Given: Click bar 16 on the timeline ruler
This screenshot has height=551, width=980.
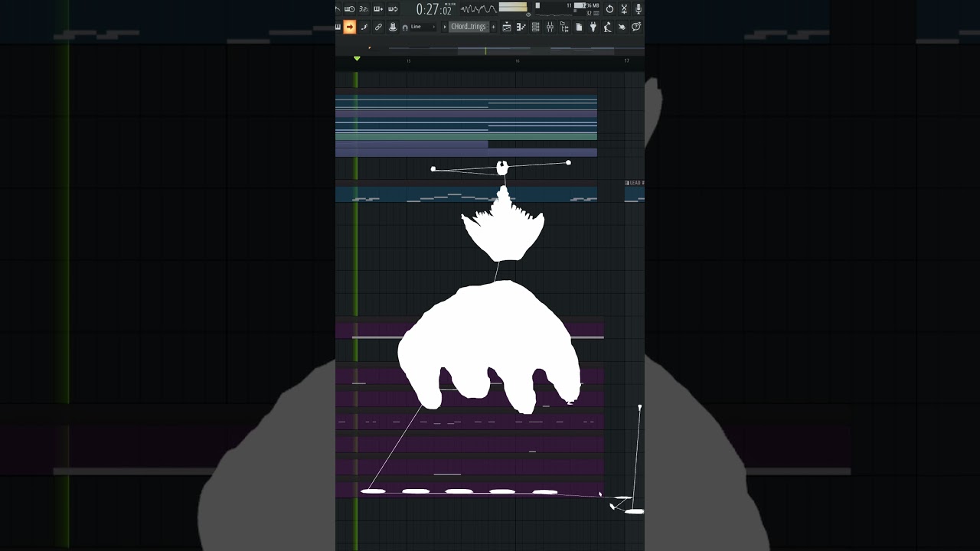Looking at the screenshot, I should click(517, 61).
